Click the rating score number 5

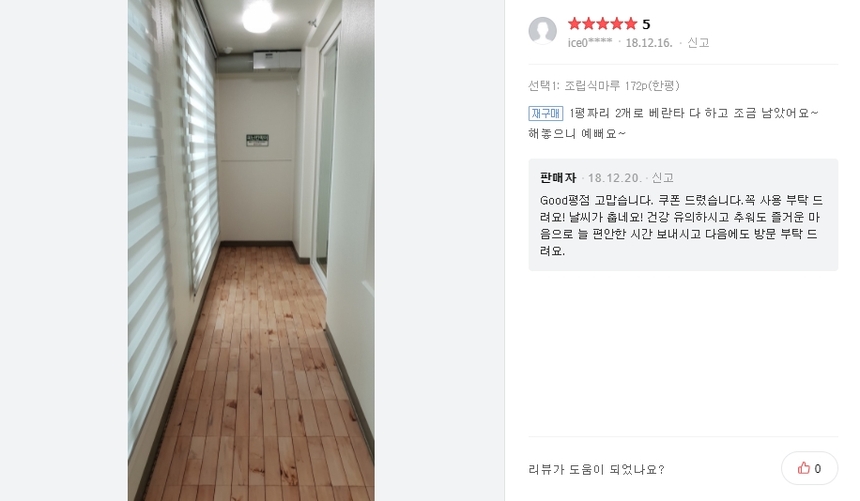646,24
